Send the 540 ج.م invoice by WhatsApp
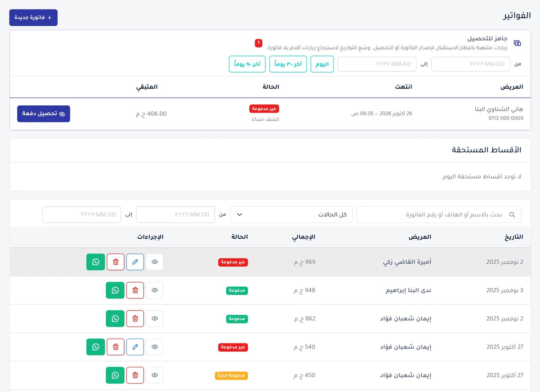The image size is (540, 392). 96,347
